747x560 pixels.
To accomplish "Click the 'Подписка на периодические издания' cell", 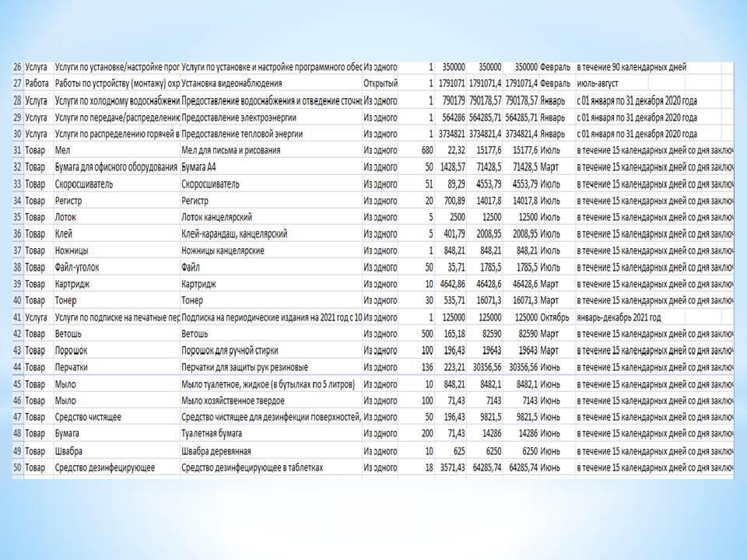I will [272, 317].
